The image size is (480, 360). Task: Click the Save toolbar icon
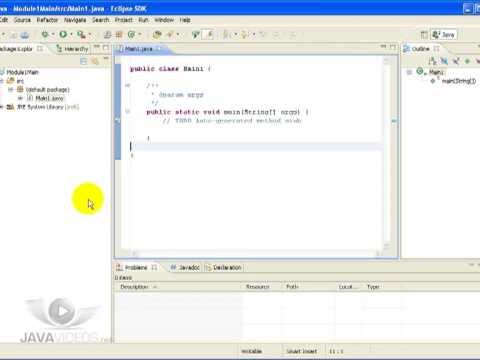[x=13, y=34]
